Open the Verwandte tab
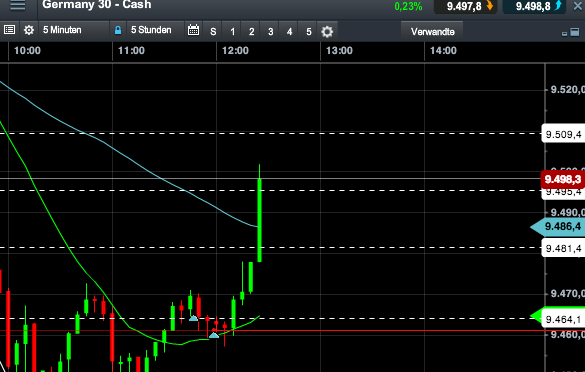 click(x=432, y=31)
